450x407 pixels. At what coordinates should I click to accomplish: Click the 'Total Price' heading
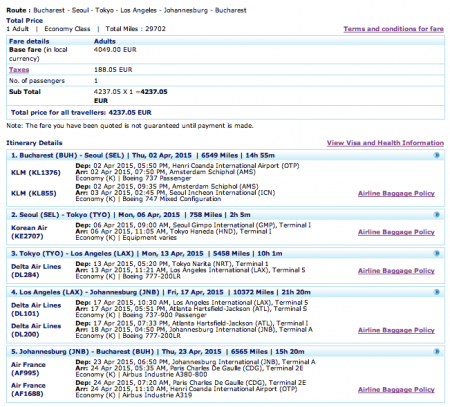pyautogui.click(x=24, y=21)
